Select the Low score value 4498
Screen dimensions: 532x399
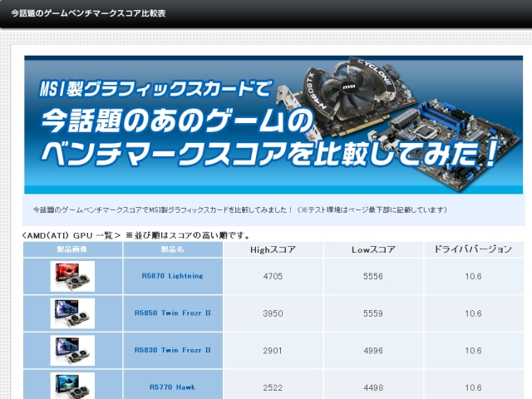tap(373, 387)
